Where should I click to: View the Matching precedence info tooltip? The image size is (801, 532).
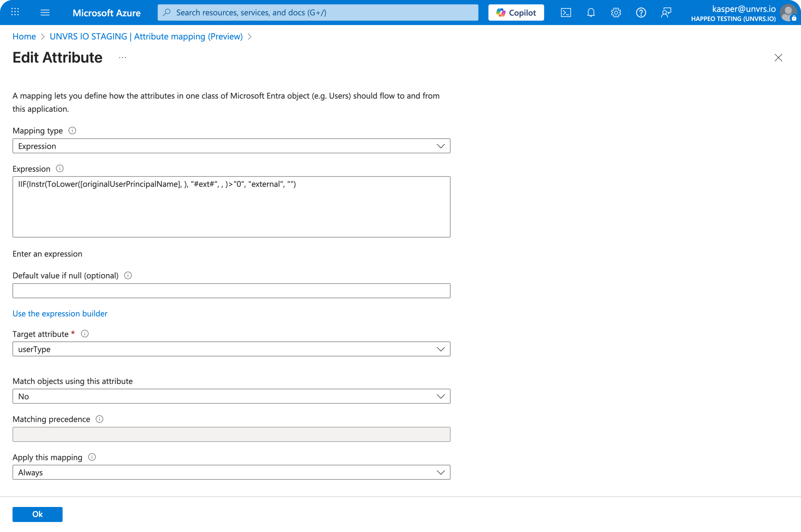tap(99, 419)
